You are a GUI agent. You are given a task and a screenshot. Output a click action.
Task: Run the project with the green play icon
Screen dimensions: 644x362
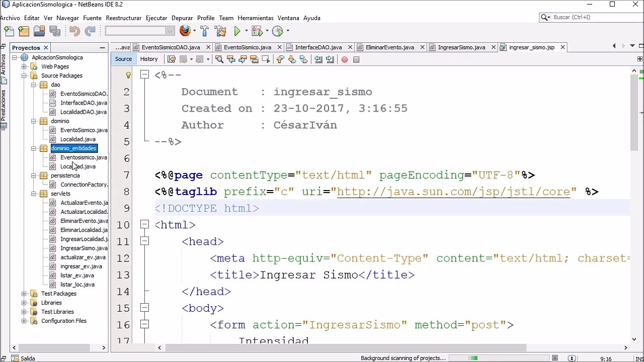click(237, 31)
